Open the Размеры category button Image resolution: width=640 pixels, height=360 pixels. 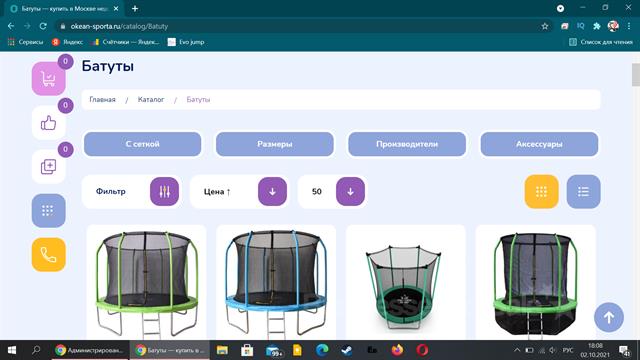tap(275, 144)
